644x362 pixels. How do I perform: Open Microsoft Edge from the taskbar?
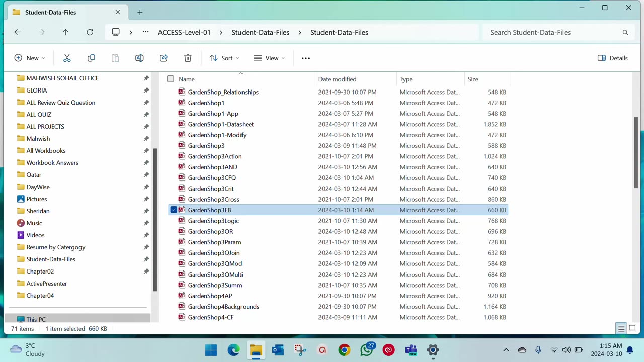pos(233,350)
